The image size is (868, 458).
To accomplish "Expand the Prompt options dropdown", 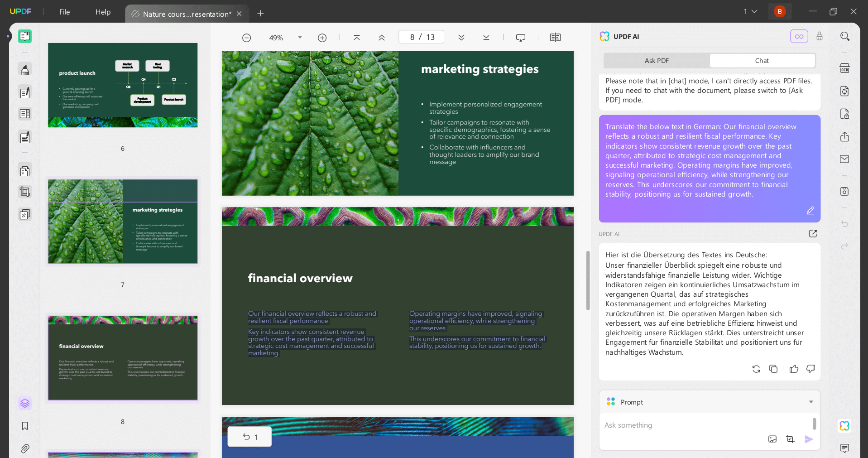I will (810, 401).
